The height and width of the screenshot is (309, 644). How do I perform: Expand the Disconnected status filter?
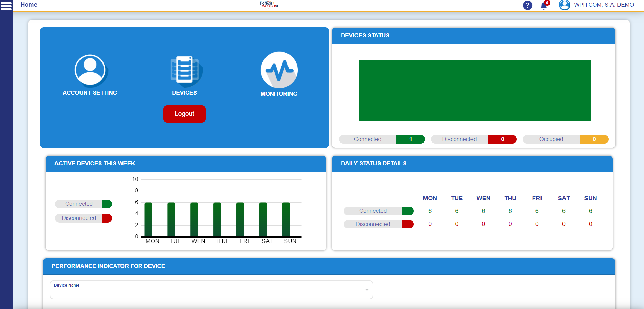[x=474, y=139]
